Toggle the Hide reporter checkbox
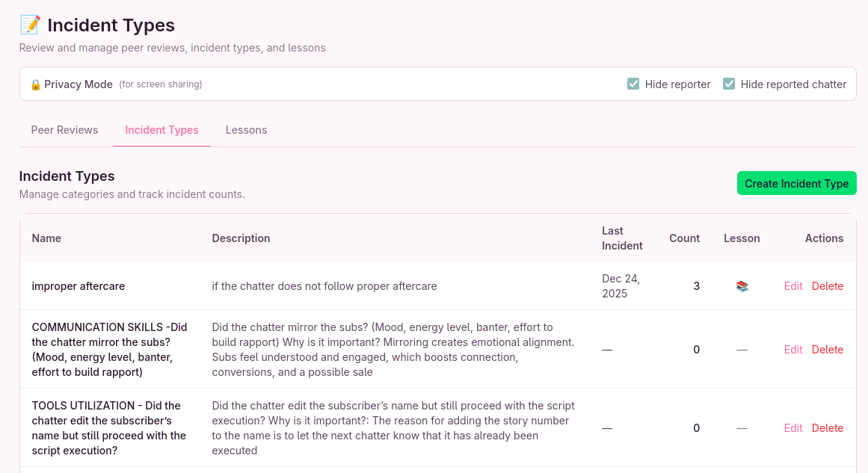The height and width of the screenshot is (473, 868). point(633,84)
